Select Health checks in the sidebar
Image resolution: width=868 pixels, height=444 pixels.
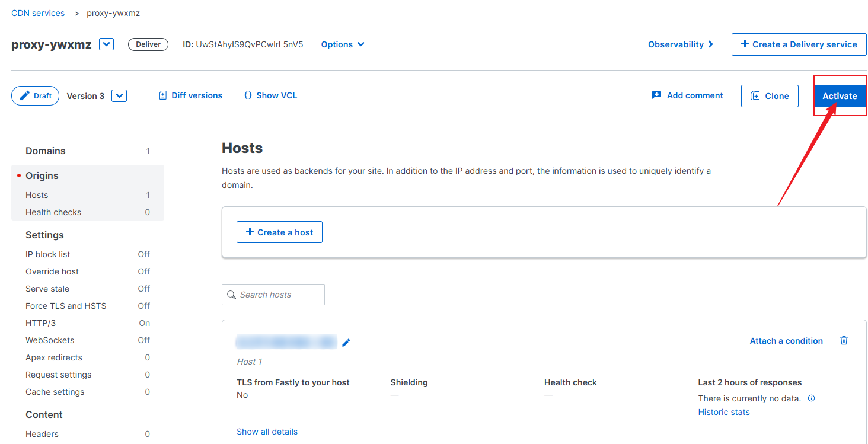coord(53,212)
